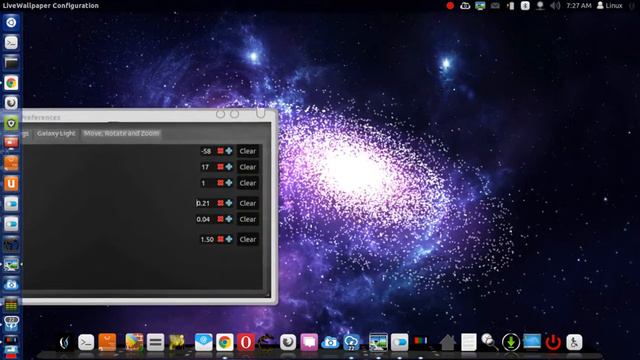Image resolution: width=640 pixels, height=360 pixels.
Task: Click the red recording indicator in top panel
Action: click(450, 6)
